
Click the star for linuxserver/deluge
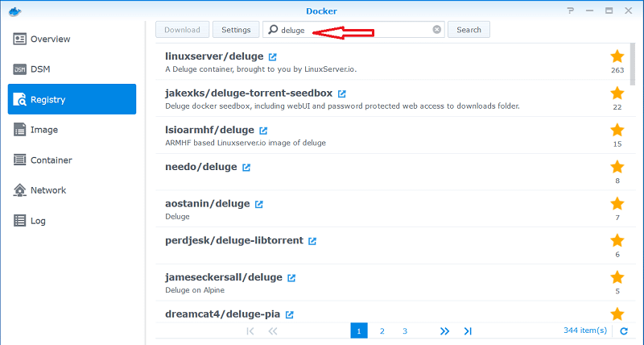tap(617, 56)
